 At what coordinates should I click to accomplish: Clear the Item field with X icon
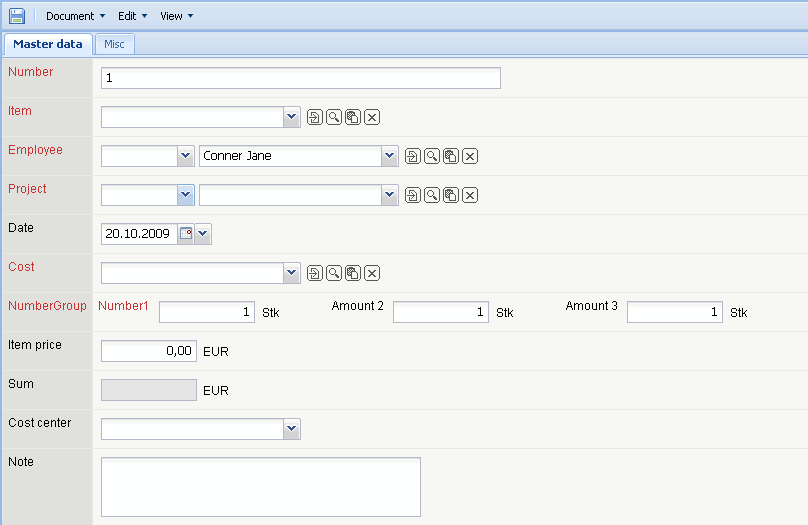[372, 118]
